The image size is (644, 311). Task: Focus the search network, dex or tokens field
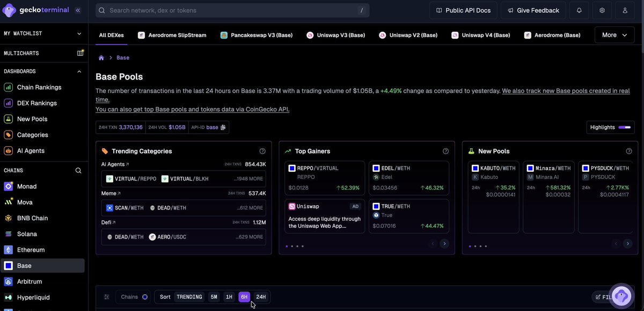[x=233, y=10]
